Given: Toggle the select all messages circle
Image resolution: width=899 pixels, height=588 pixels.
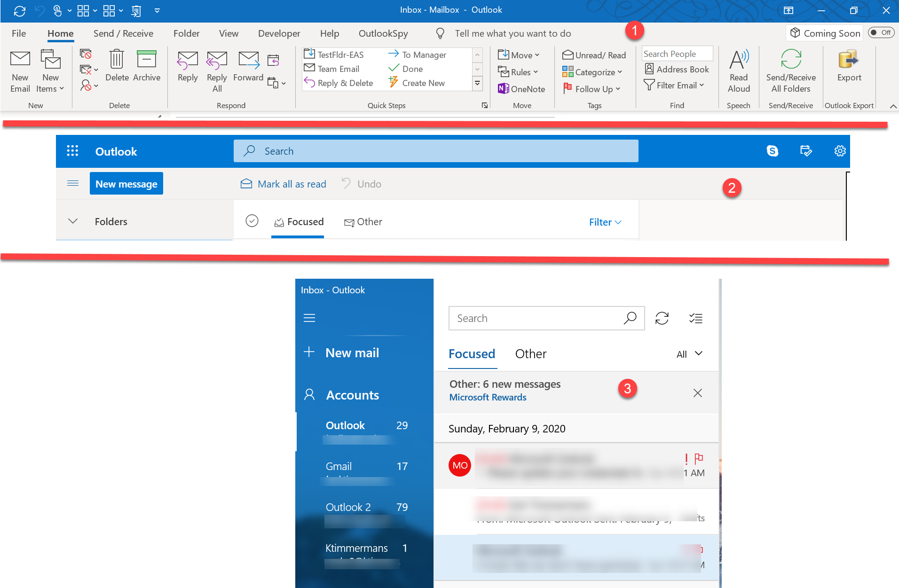Looking at the screenshot, I should point(252,220).
